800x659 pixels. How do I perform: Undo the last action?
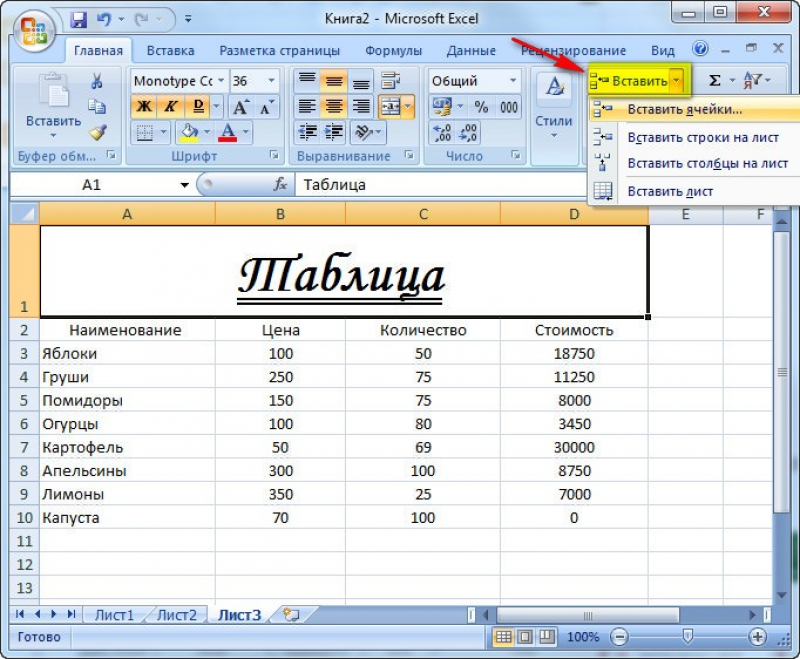(104, 20)
